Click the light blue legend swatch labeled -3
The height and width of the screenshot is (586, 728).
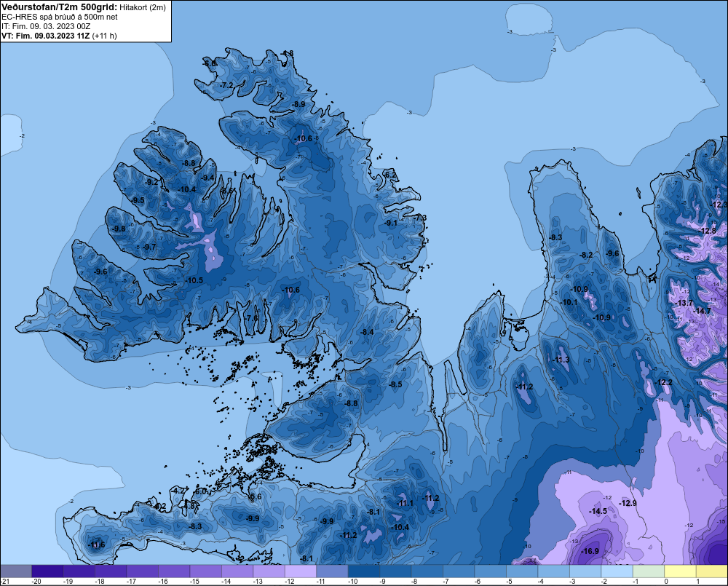585,571
